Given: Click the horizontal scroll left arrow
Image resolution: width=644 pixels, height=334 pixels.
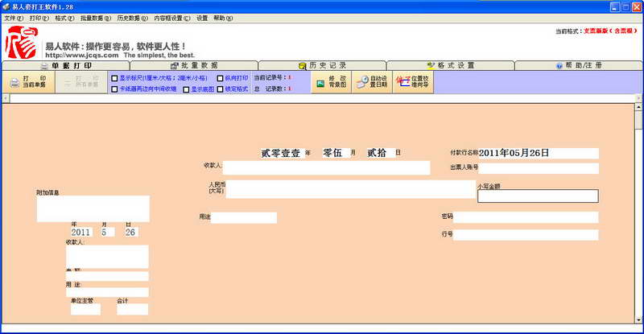Looking at the screenshot, I should point(6,98).
